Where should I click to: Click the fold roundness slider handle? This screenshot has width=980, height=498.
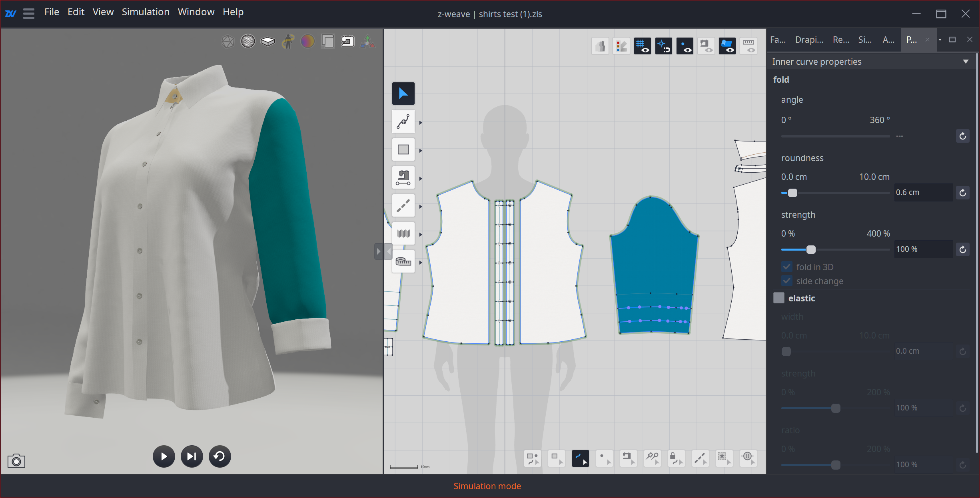792,193
